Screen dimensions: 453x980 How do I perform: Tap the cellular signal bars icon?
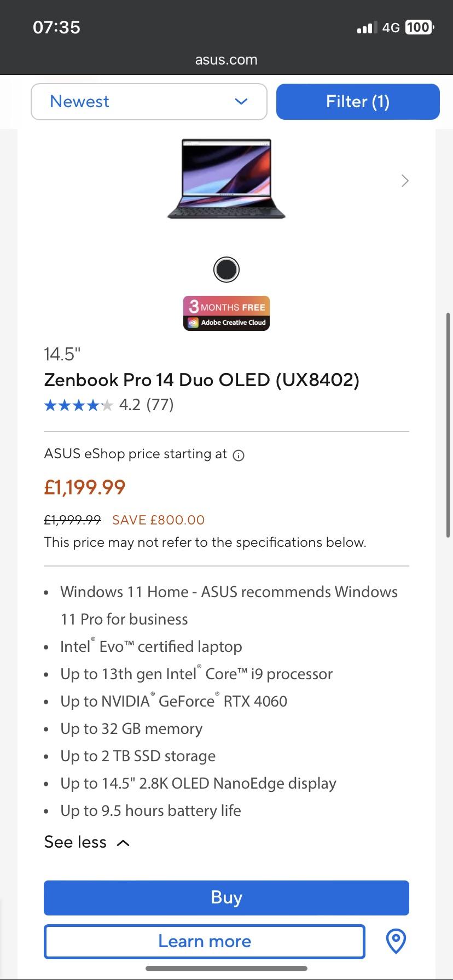click(367, 27)
